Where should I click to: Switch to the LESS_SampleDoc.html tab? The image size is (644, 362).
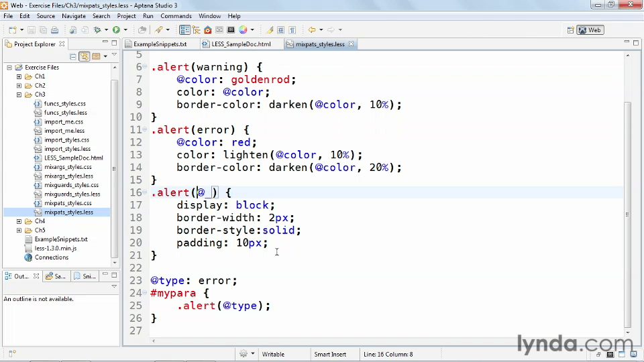pos(241,44)
